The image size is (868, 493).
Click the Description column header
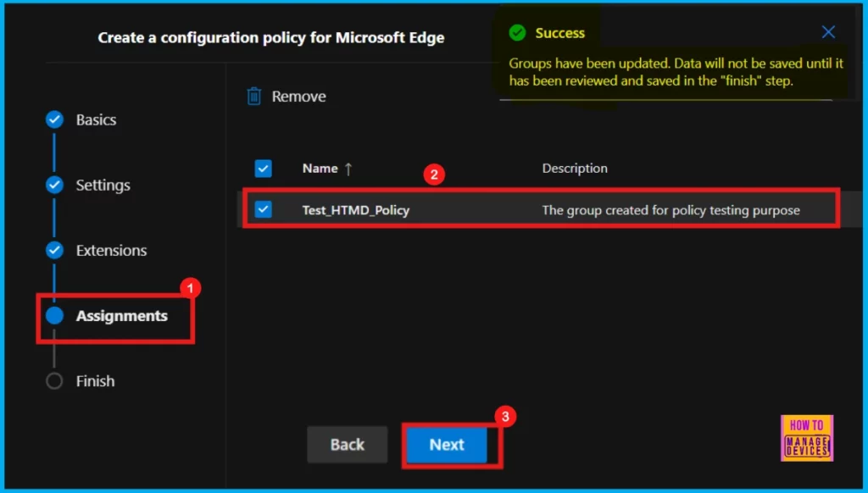(575, 169)
